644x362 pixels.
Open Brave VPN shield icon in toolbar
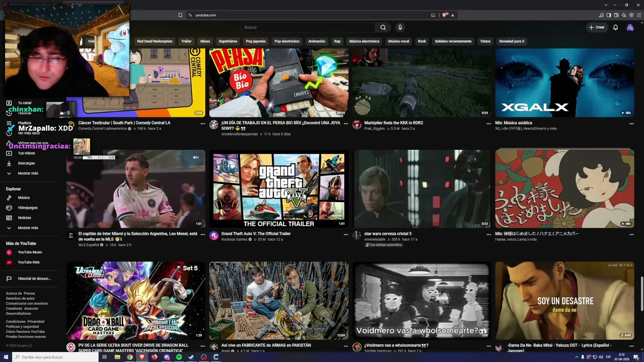[x=631, y=15]
